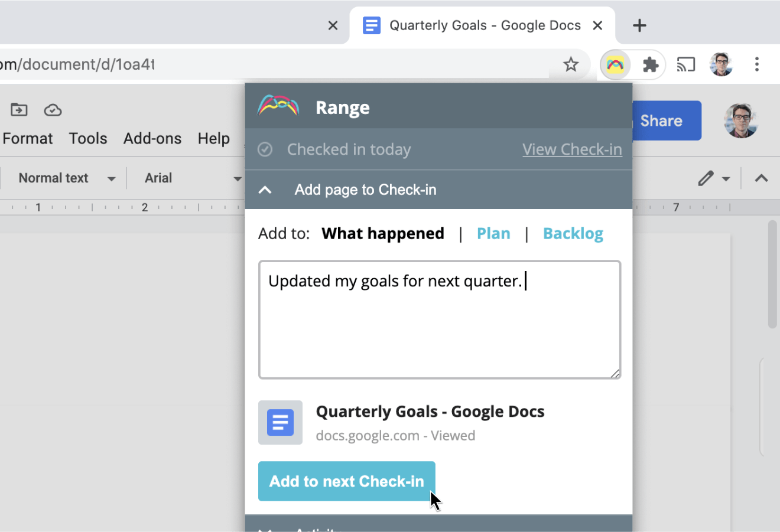Open Chrome's three-dot menu

click(x=757, y=64)
